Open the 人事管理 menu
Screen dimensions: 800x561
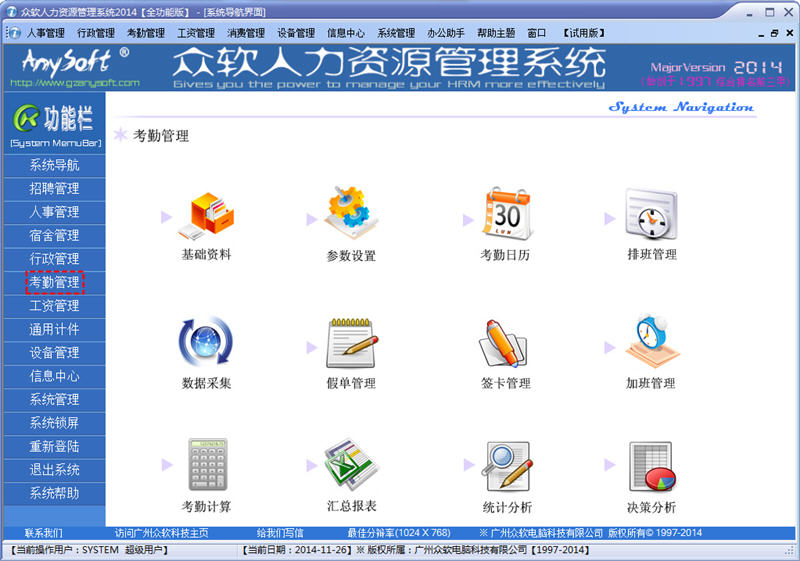(x=45, y=33)
